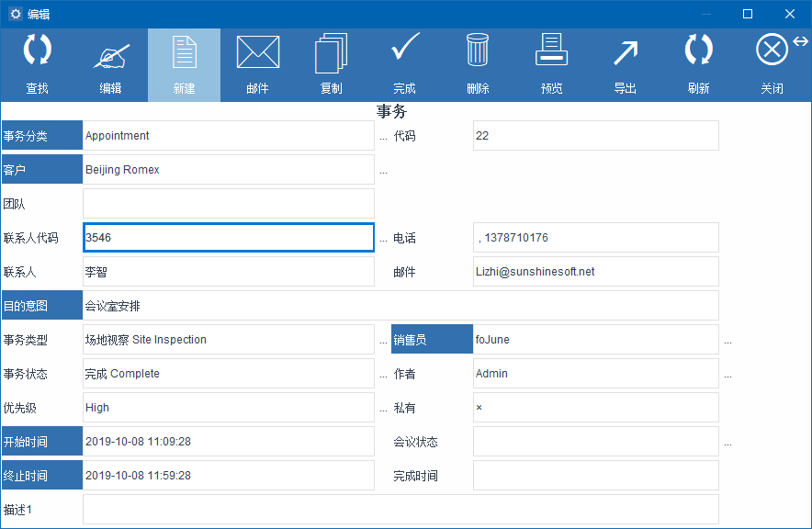Toggle the 私有 (Private) field value

pyautogui.click(x=595, y=408)
